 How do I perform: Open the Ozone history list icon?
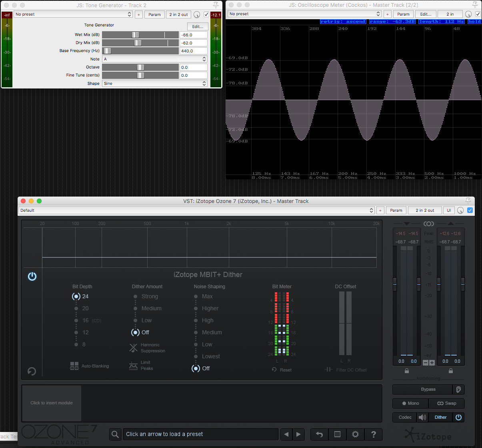pos(337,434)
